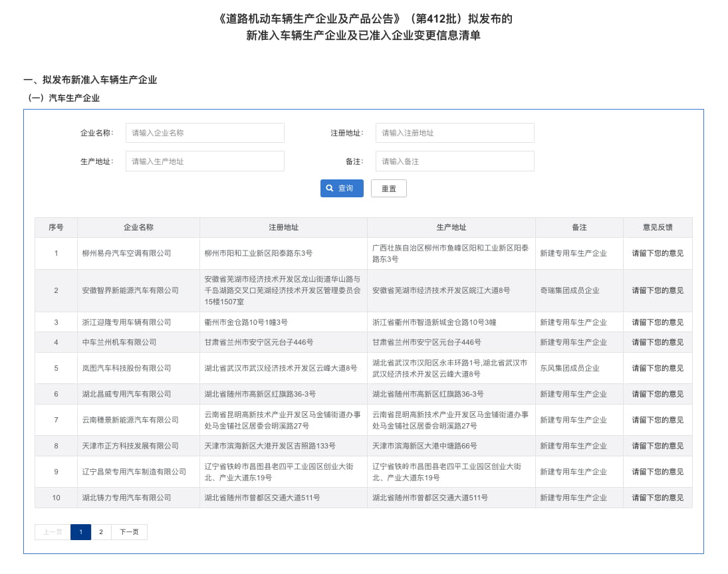Image resolution: width=728 pixels, height=574 pixels.
Task: Click production address 安徽省芜湖市经济技术开发区皖江大道8号
Action: coord(441,290)
